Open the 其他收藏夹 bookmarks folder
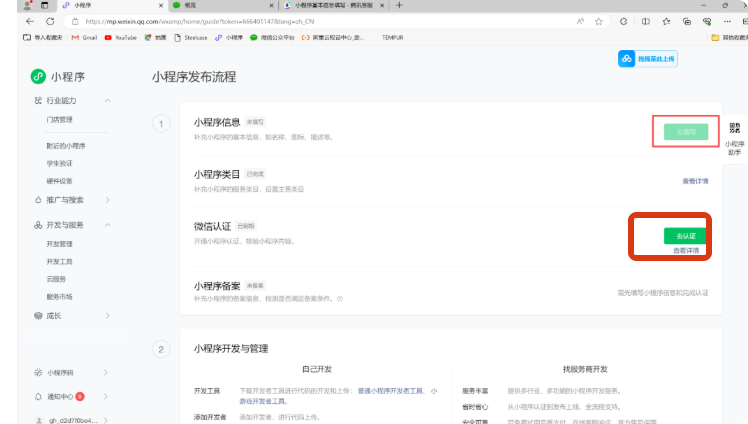 pyautogui.click(x=729, y=37)
